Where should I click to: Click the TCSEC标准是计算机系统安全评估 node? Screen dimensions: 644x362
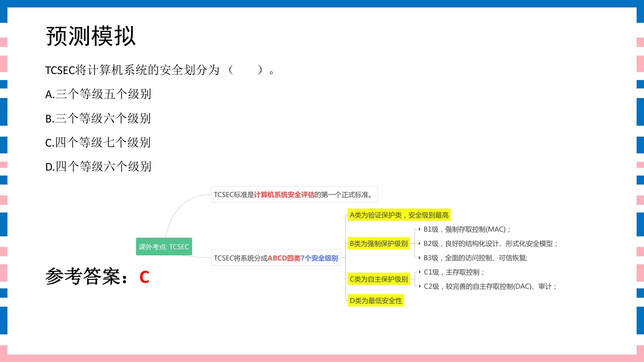(294, 194)
